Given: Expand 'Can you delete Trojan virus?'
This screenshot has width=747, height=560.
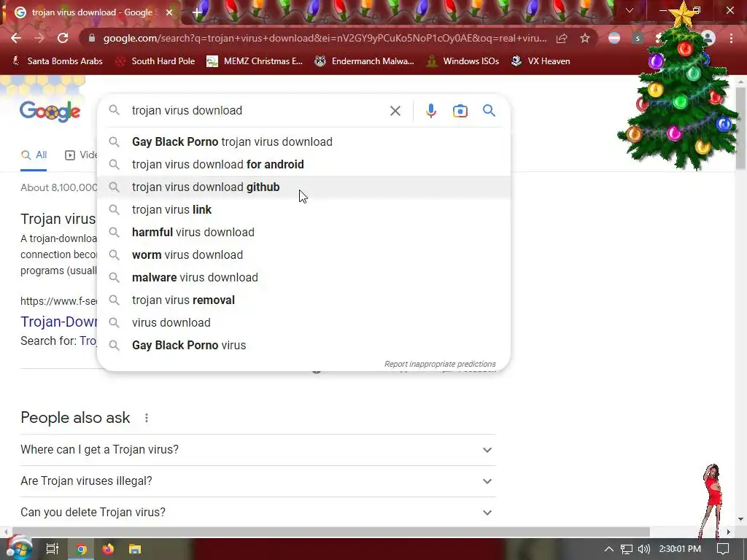Looking at the screenshot, I should [x=258, y=513].
